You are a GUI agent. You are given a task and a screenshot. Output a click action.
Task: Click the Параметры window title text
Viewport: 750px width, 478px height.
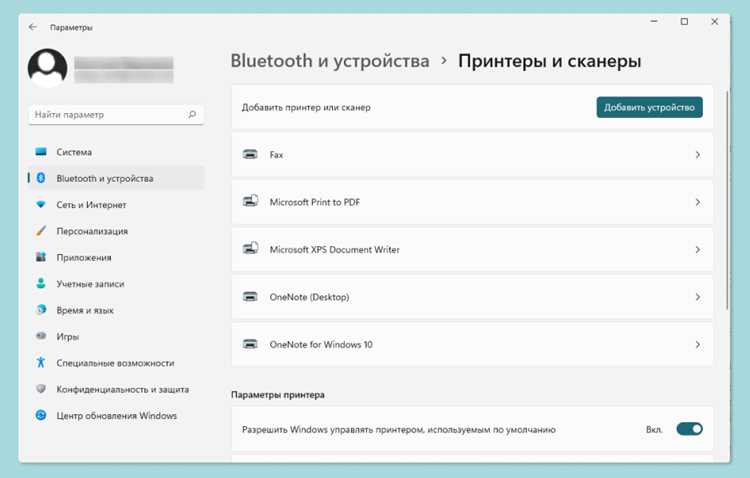[71, 27]
